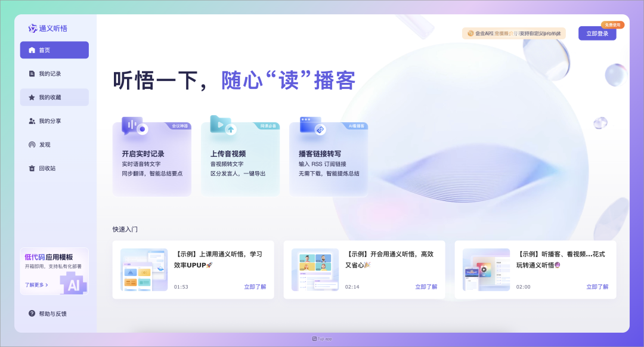
Task: Click the star icon beside 我的收藏
Action: tap(32, 97)
